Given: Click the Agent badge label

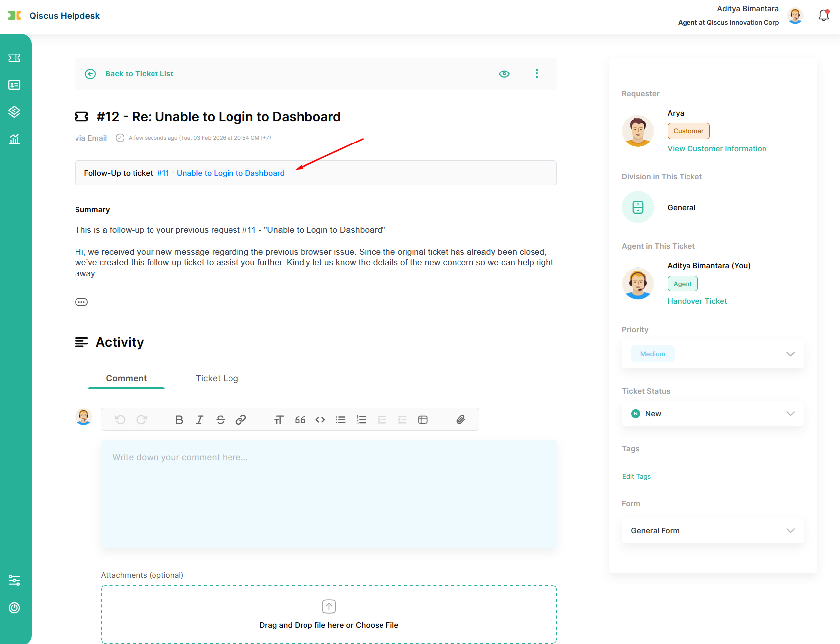Looking at the screenshot, I should pos(683,284).
